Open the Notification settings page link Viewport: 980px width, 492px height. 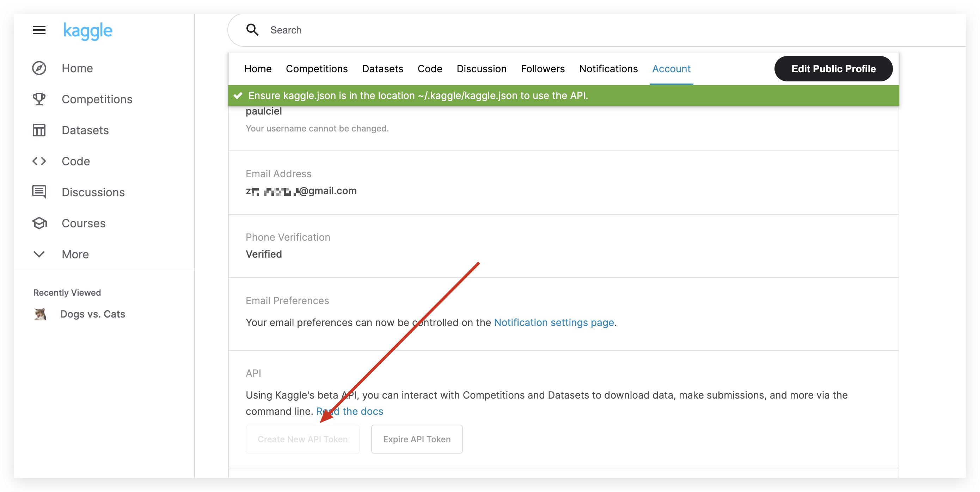[554, 322]
